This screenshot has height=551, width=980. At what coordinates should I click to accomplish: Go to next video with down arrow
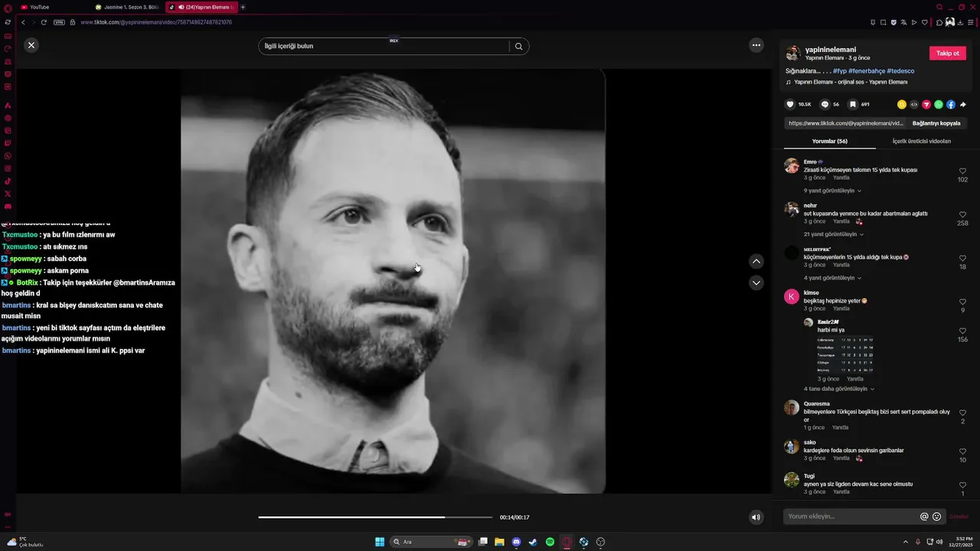pyautogui.click(x=756, y=282)
